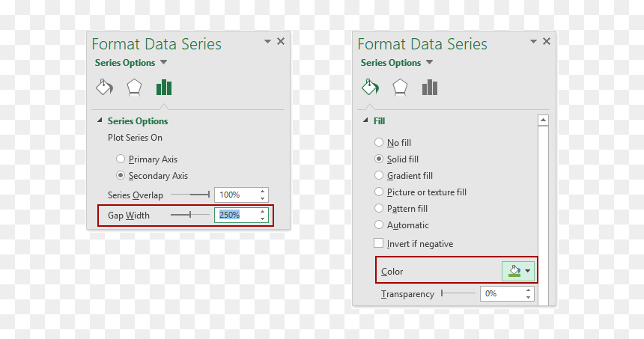Click the Transparency slider
Image resolution: width=644 pixels, height=339 pixels.
458,293
